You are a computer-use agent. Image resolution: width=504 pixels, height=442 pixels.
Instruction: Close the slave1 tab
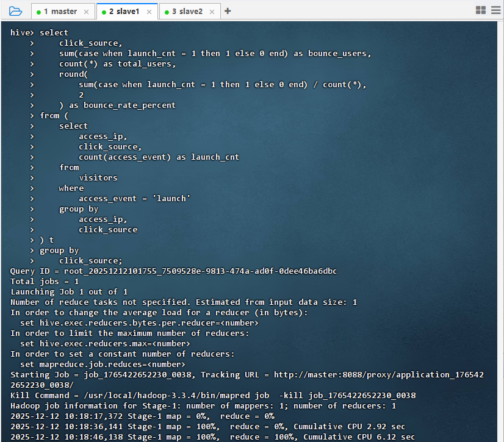point(149,12)
